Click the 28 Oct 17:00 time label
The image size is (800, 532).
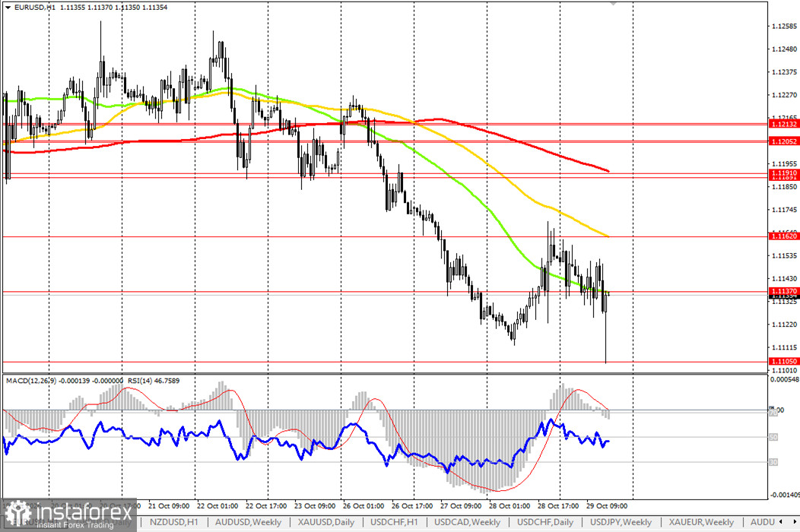coord(558,506)
